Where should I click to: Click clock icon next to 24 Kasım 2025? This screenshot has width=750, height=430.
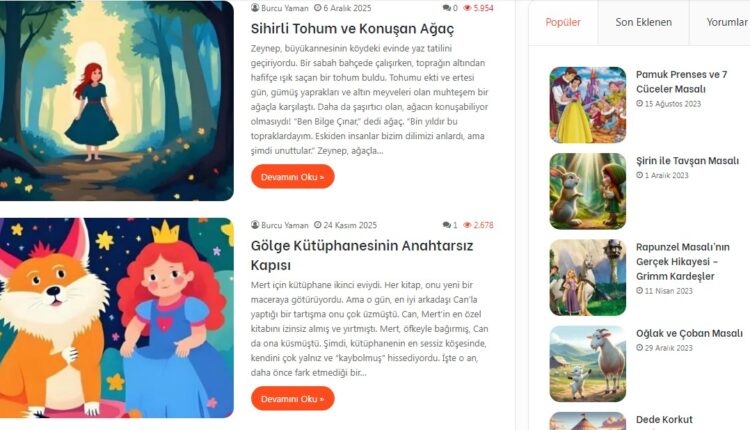click(318, 225)
